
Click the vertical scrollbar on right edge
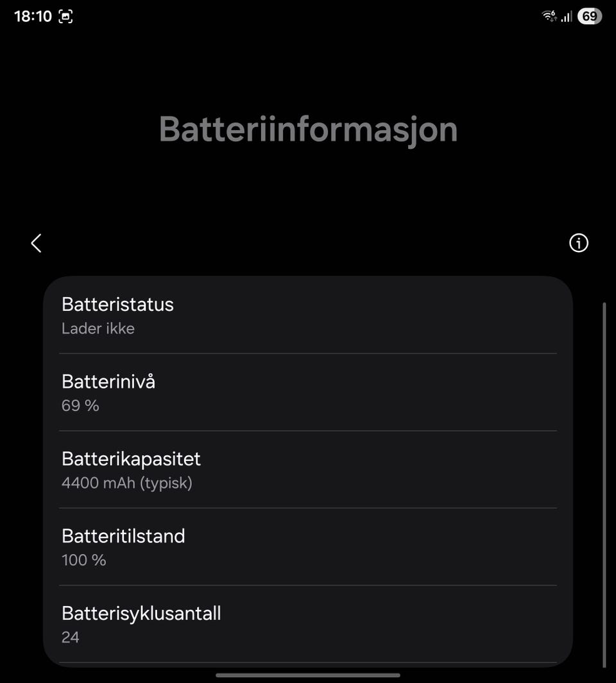tap(604, 484)
